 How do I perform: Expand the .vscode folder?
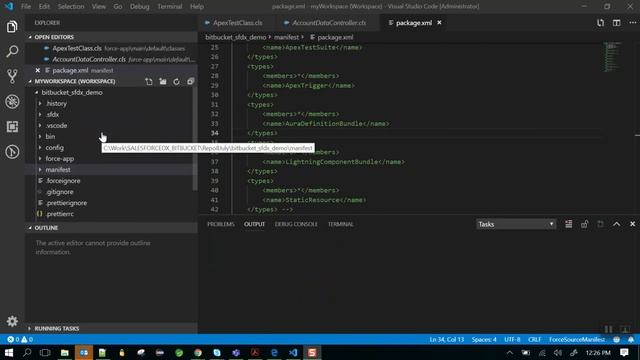[x=56, y=126]
